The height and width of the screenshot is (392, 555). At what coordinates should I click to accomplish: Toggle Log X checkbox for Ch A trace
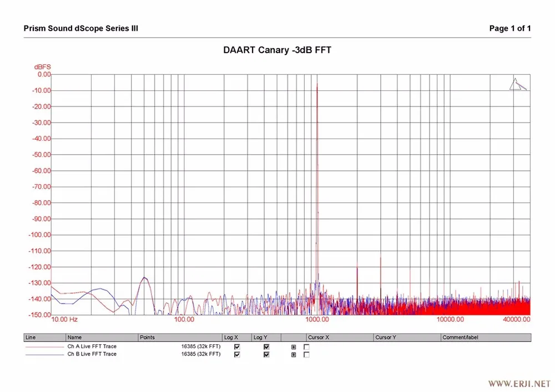[237, 347]
